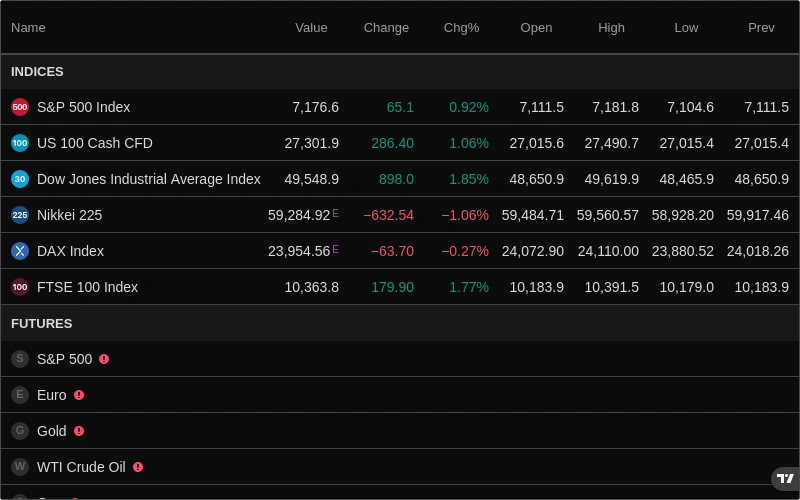Open the Euro futures row name
The height and width of the screenshot is (500, 800).
[x=52, y=395]
